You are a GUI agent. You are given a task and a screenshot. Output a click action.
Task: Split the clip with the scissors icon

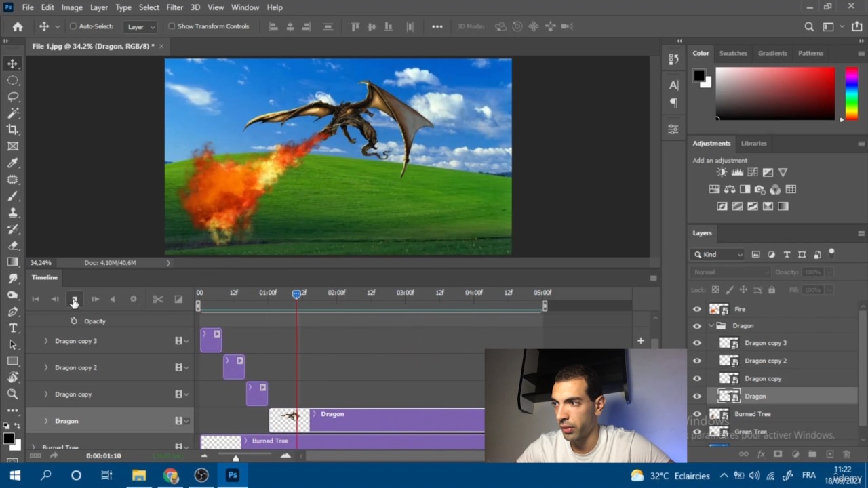point(157,299)
